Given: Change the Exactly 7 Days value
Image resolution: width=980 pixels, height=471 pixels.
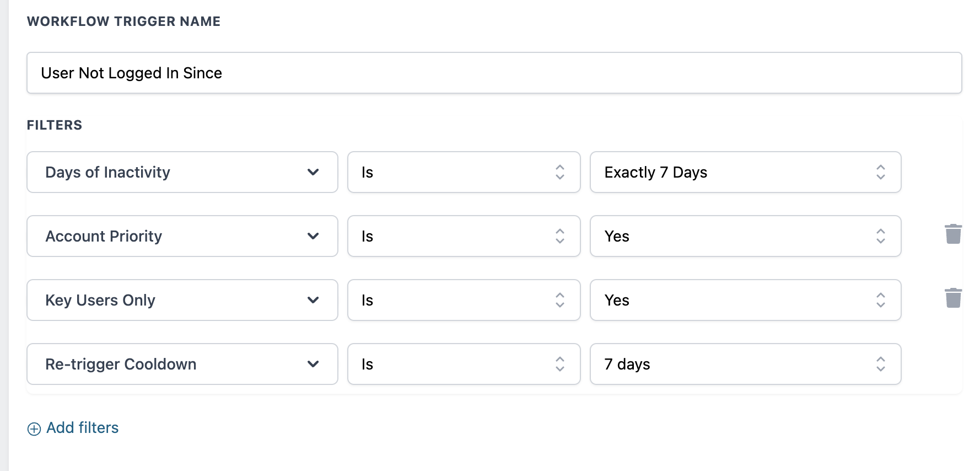Looking at the screenshot, I should (x=746, y=172).
